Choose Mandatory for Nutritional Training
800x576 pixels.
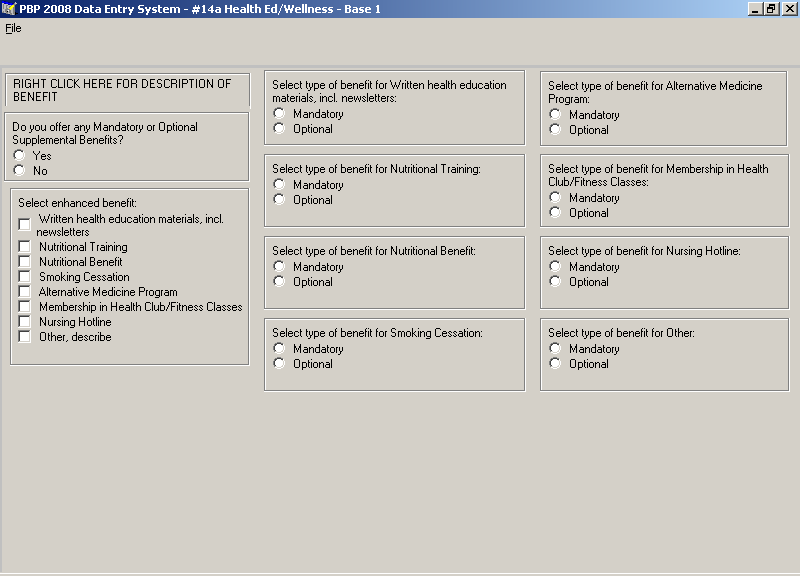click(x=279, y=184)
